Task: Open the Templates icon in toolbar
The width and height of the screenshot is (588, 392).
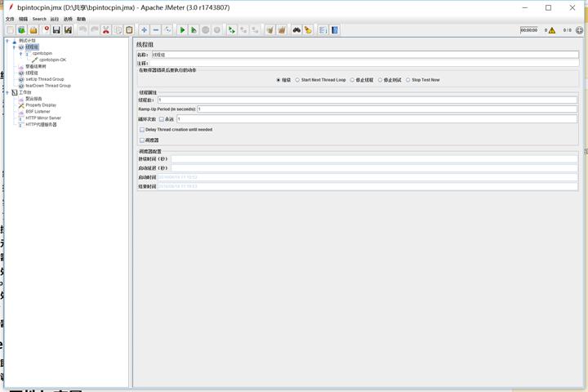Action: [22, 30]
